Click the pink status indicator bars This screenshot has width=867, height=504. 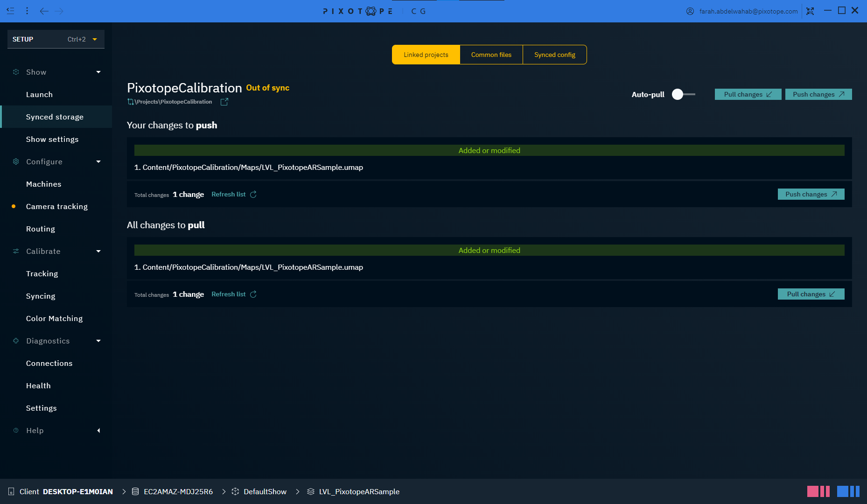coord(818,491)
